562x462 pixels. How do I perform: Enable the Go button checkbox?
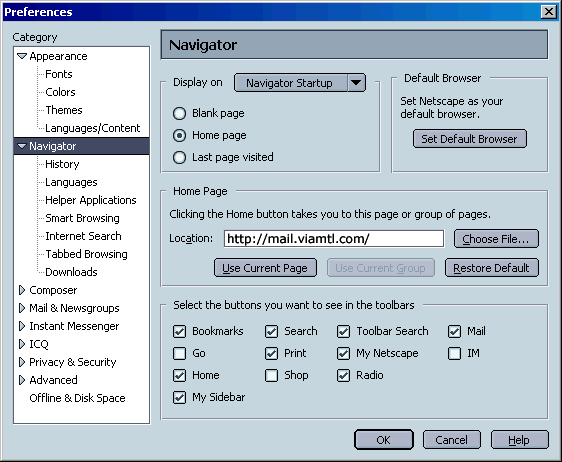point(179,353)
